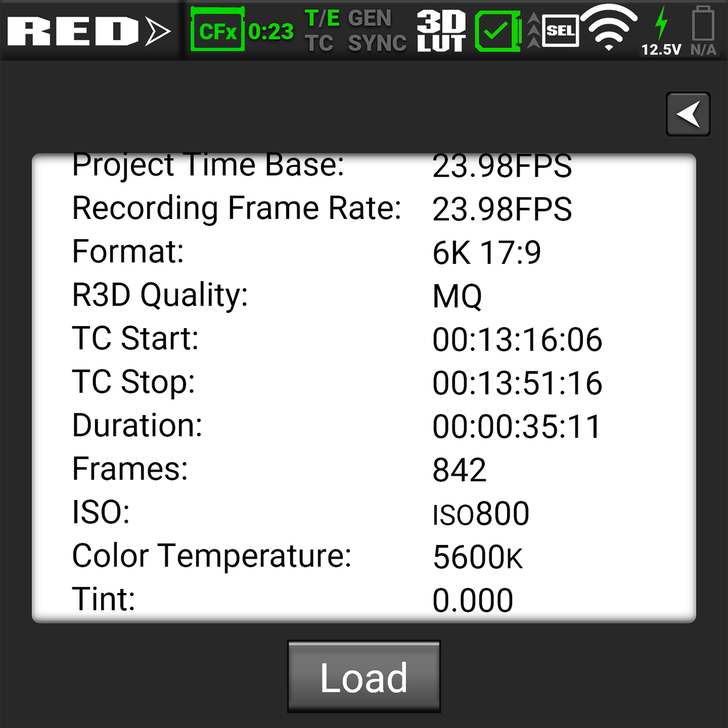
Task: Open the Wi-Fi status icon
Action: [x=609, y=27]
